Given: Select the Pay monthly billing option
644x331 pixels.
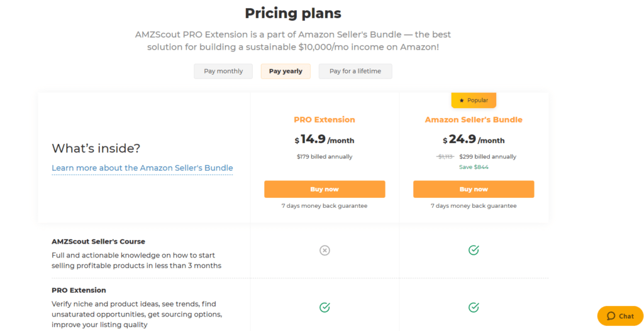Looking at the screenshot, I should click(x=223, y=71).
